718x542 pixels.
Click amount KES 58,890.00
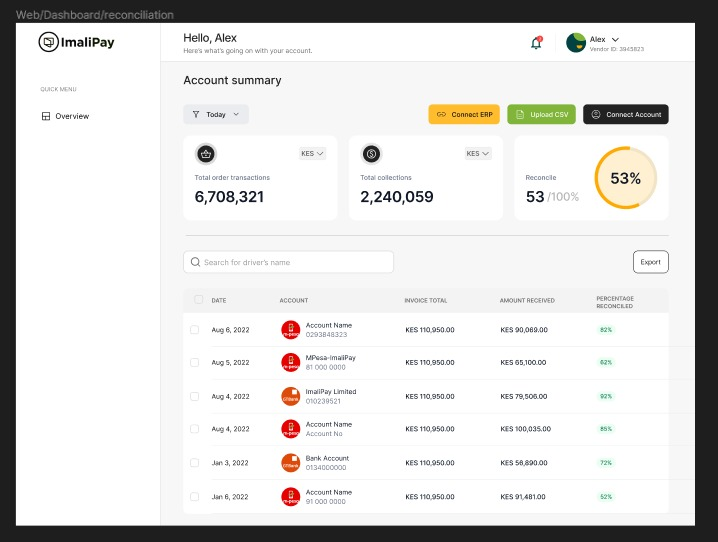[524, 463]
